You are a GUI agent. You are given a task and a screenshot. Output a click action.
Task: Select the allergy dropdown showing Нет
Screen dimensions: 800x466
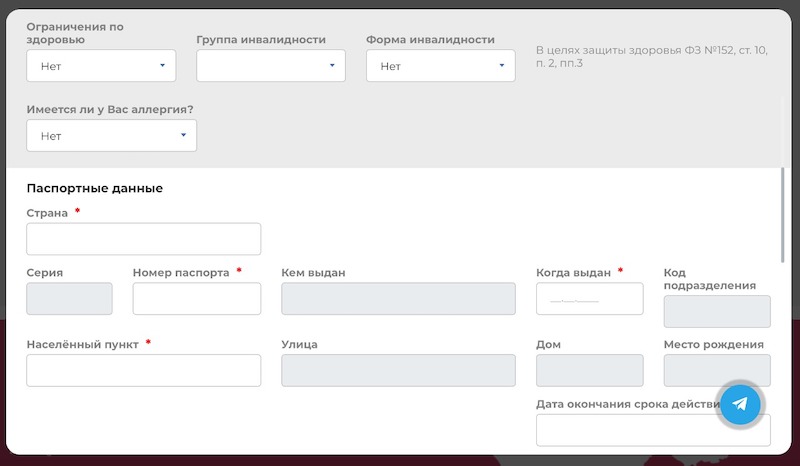click(x=111, y=136)
